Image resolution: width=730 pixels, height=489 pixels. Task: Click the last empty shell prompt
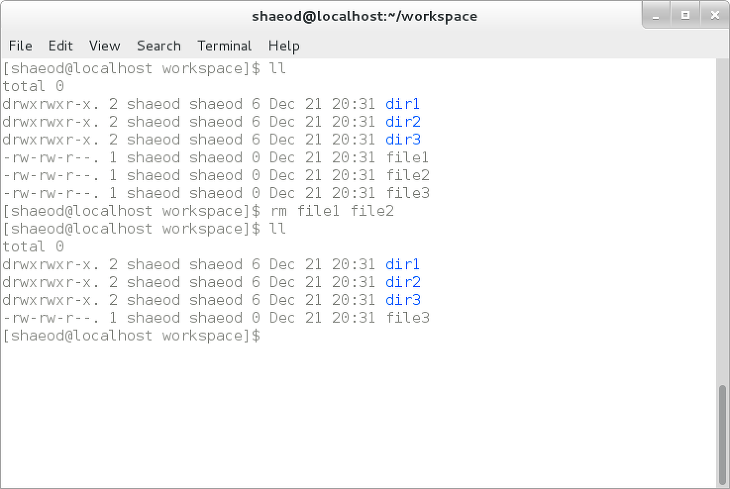coord(132,336)
